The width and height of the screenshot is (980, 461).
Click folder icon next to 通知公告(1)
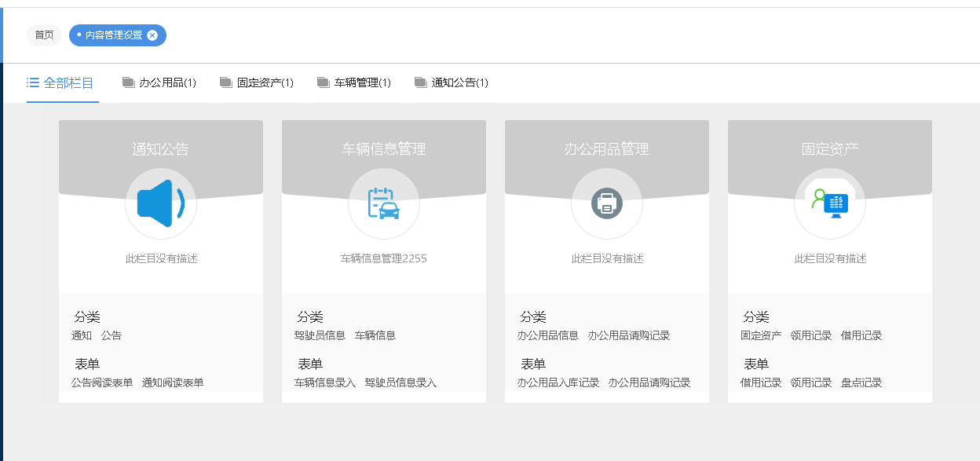421,82
